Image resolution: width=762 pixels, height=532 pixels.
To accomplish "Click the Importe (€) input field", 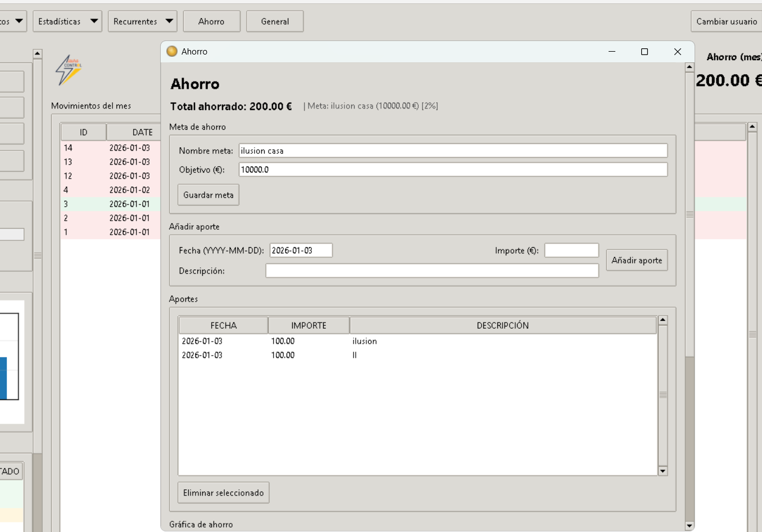I will [x=571, y=251].
